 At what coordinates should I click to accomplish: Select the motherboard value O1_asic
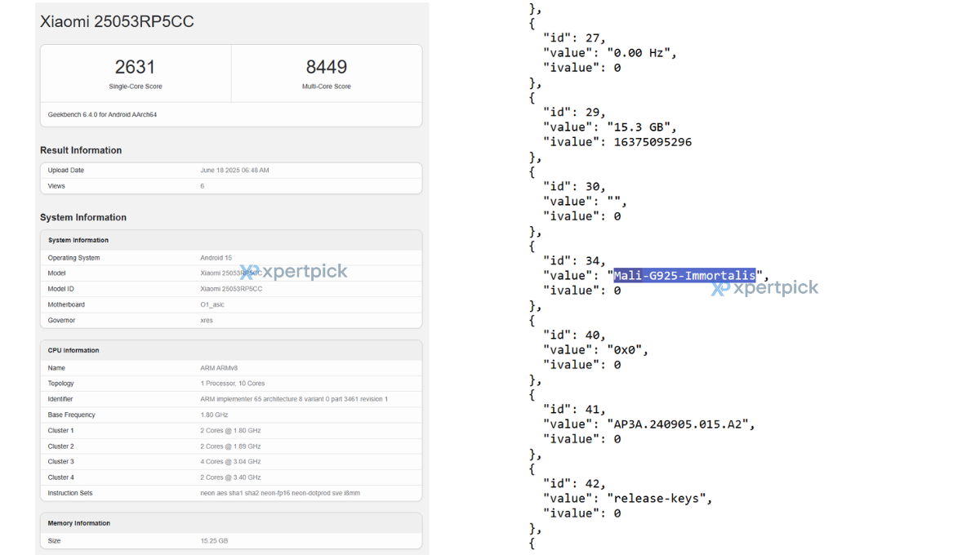click(212, 304)
